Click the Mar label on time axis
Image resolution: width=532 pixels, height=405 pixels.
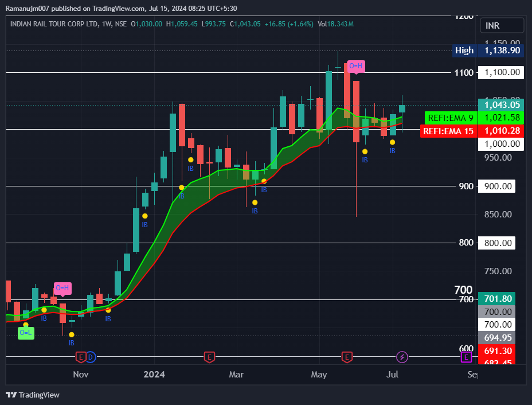point(237,375)
